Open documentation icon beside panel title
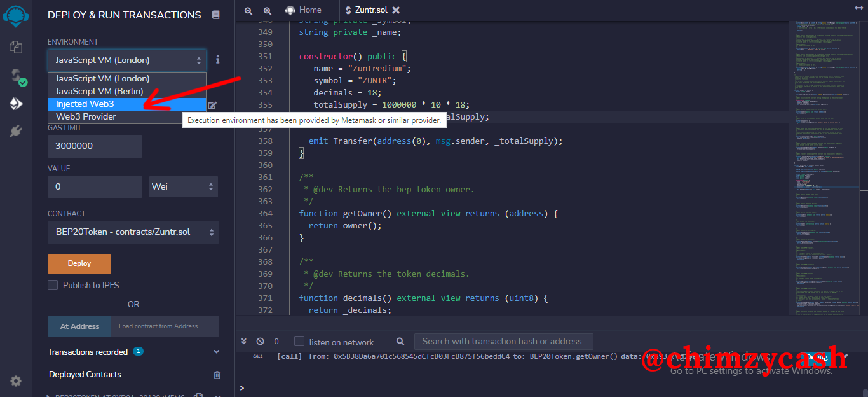Image resolution: width=868 pixels, height=397 pixels. 216,15
